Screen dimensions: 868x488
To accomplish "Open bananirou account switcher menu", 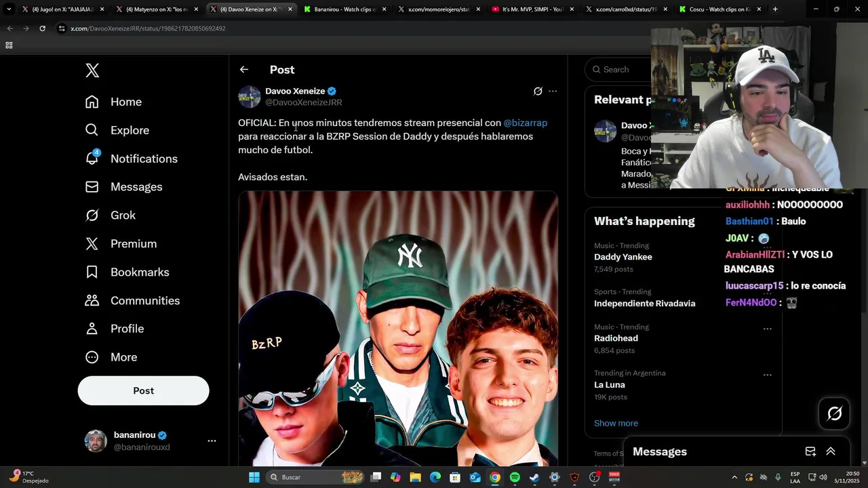I will click(212, 441).
